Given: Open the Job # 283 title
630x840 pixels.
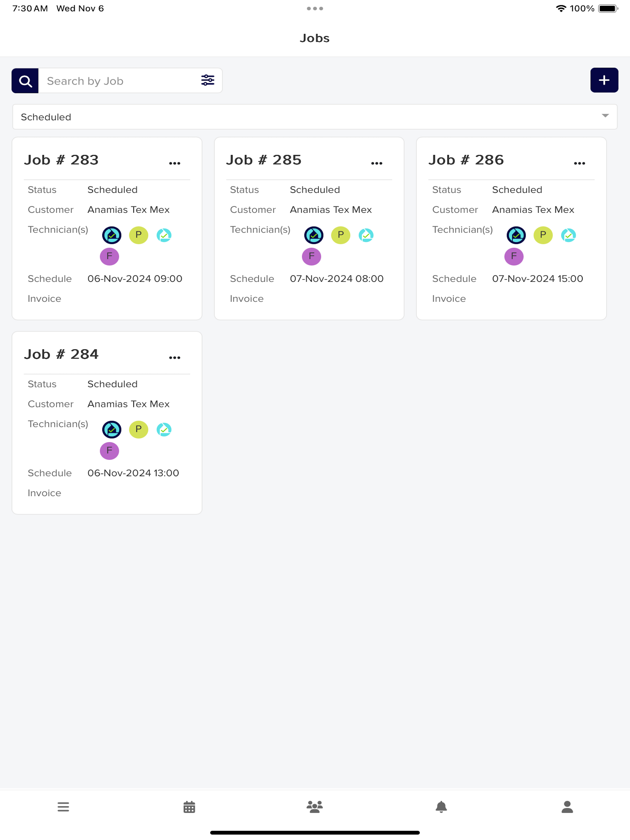Looking at the screenshot, I should point(61,160).
